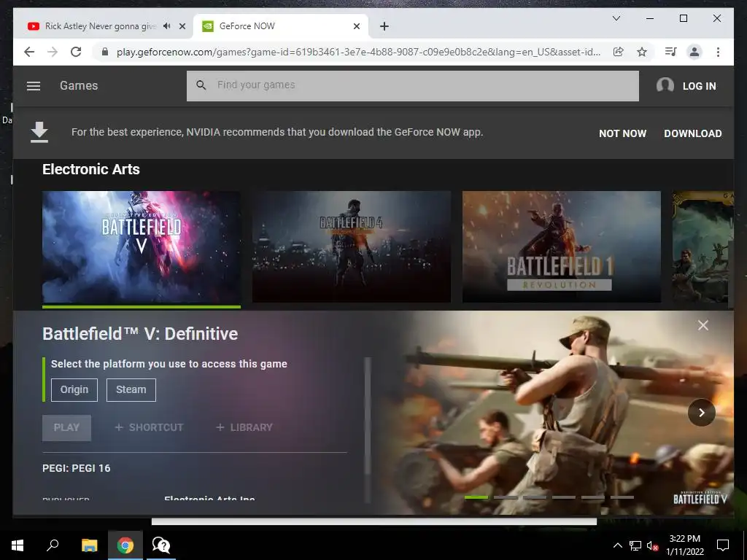Show the next Battlefield V screenshot
The width and height of the screenshot is (747, 560).
coord(701,413)
